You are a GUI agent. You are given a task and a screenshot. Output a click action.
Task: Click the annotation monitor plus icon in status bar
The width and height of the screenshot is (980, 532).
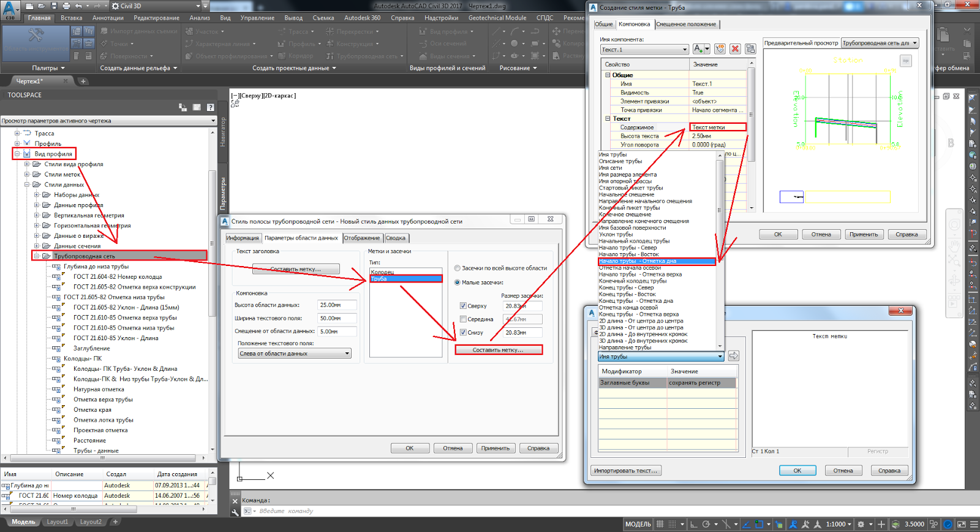tap(881, 524)
